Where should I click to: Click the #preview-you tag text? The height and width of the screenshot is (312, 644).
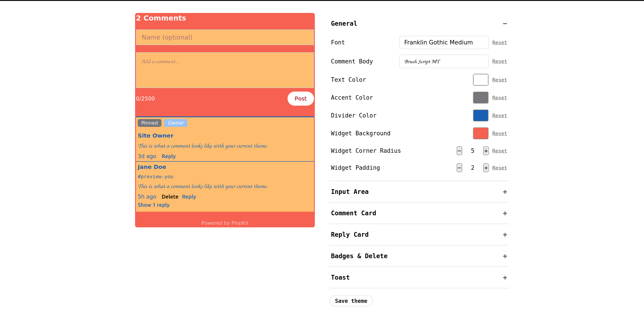155,176
